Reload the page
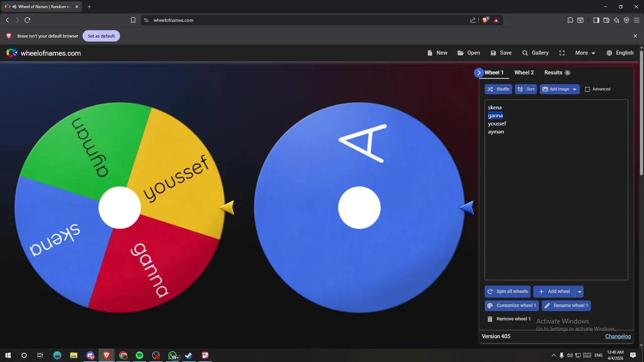The image size is (644, 362). (27, 20)
